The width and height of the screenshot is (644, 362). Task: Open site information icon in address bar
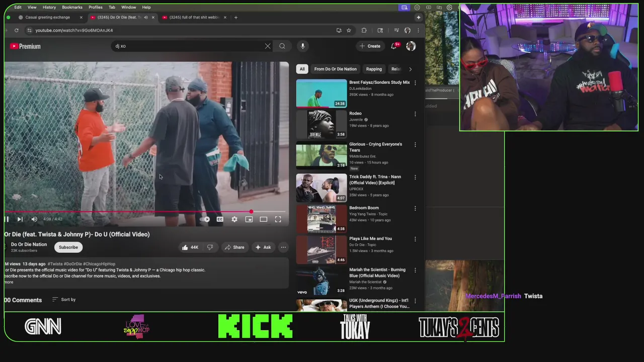pyautogui.click(x=29, y=30)
